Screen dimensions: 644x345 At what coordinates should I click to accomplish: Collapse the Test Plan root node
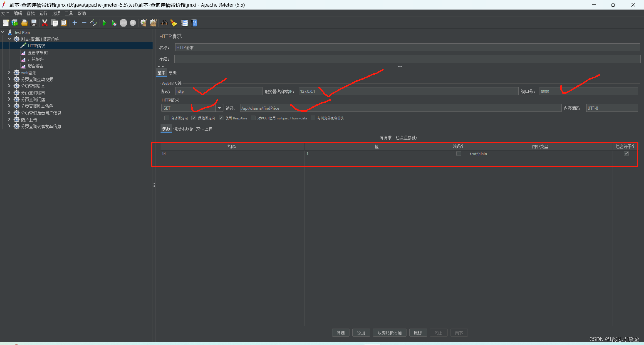pyautogui.click(x=3, y=32)
